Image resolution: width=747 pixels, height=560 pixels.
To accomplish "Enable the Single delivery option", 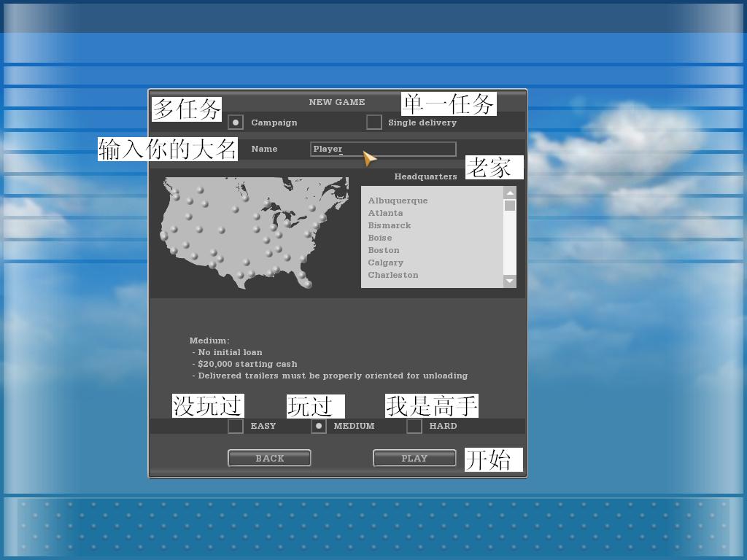I will (373, 122).
